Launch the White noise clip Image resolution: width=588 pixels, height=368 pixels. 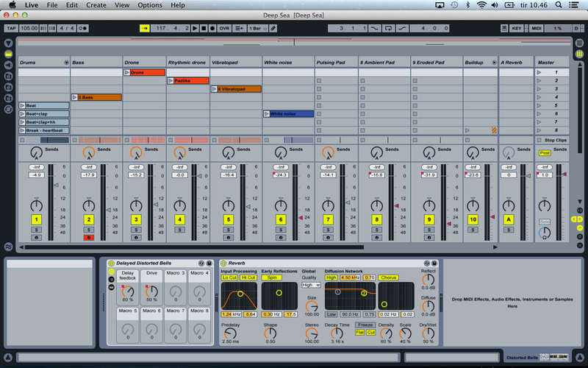(266, 114)
